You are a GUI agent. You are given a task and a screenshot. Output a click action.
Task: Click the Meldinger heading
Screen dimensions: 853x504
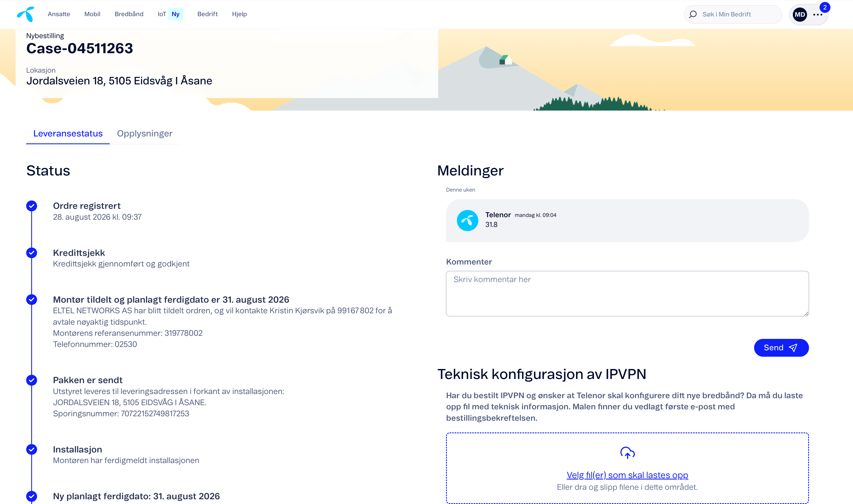(471, 170)
